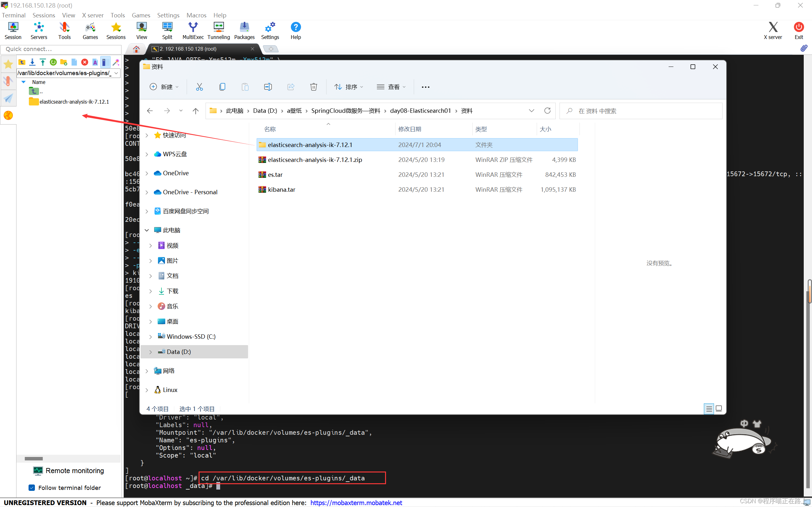Toggle Follow terminal folder checkbox
The width and height of the screenshot is (812, 507).
[x=32, y=488]
